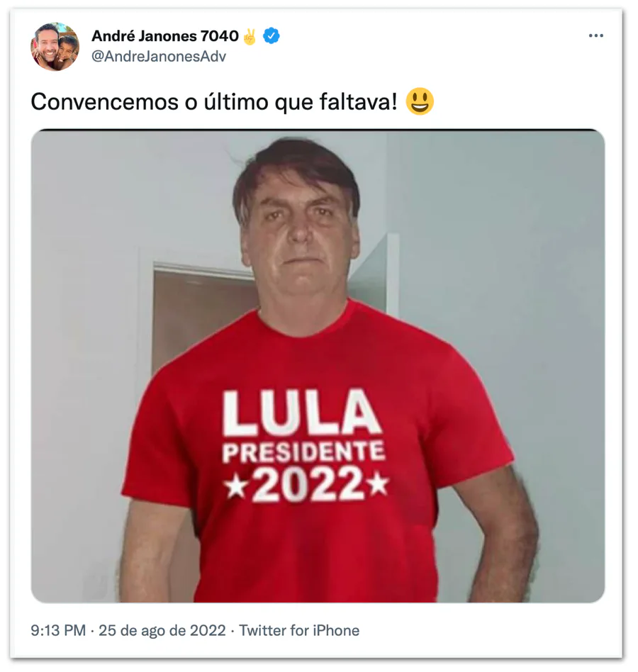Click the word Convencemos in the tweet
Viewport: 638px width, 672px height.
[x=104, y=102]
